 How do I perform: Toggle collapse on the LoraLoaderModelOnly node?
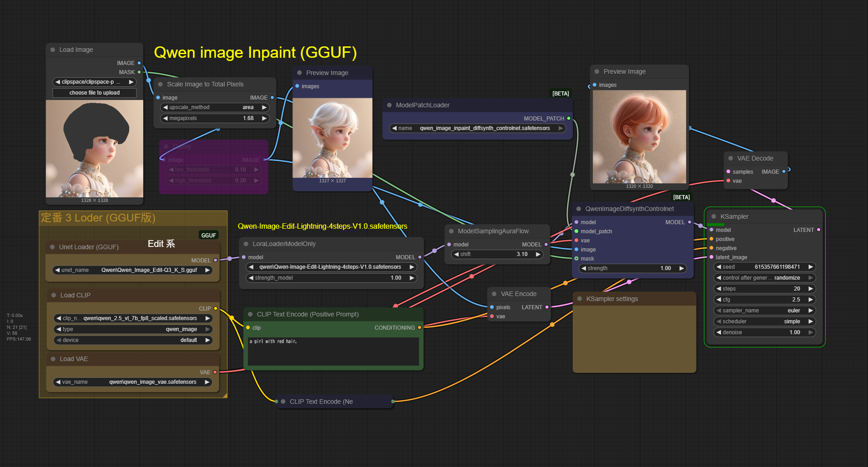pyautogui.click(x=246, y=244)
